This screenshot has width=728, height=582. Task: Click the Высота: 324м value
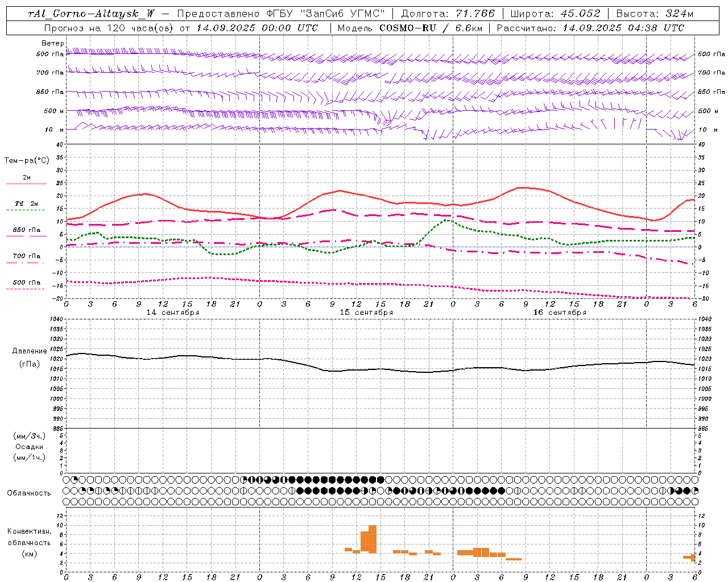655,14
